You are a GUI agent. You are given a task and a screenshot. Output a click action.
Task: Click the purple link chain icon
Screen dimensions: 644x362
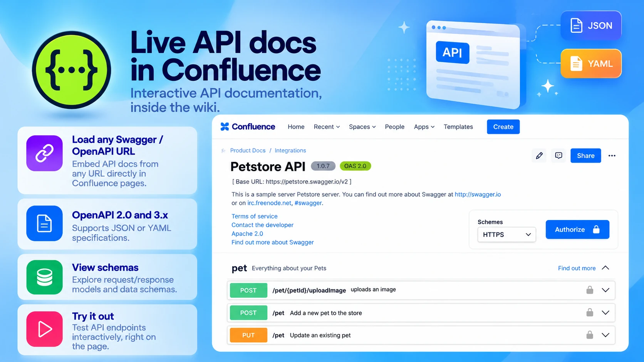tap(45, 153)
